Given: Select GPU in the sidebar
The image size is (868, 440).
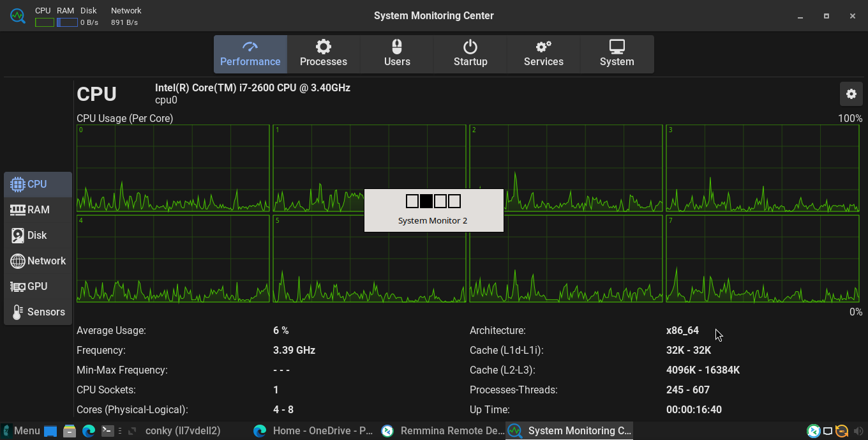Looking at the screenshot, I should pyautogui.click(x=38, y=286).
